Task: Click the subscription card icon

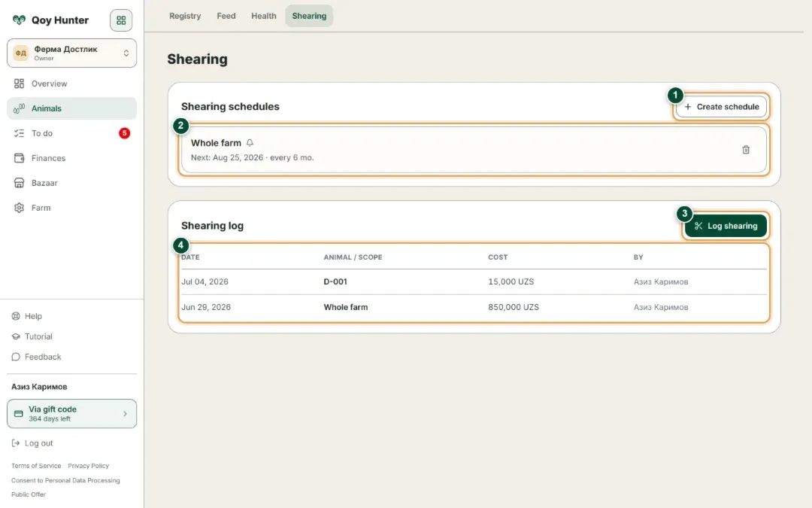Action: click(19, 414)
